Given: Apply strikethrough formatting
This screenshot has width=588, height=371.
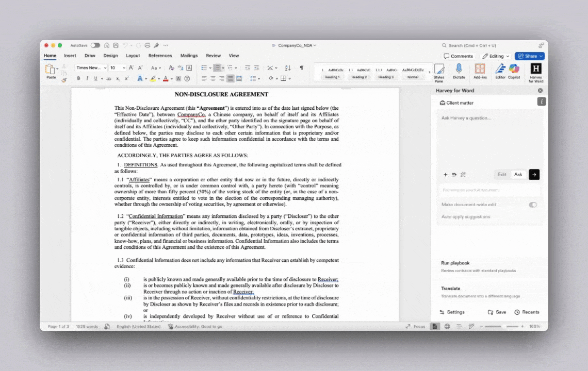Looking at the screenshot, I should [x=109, y=78].
